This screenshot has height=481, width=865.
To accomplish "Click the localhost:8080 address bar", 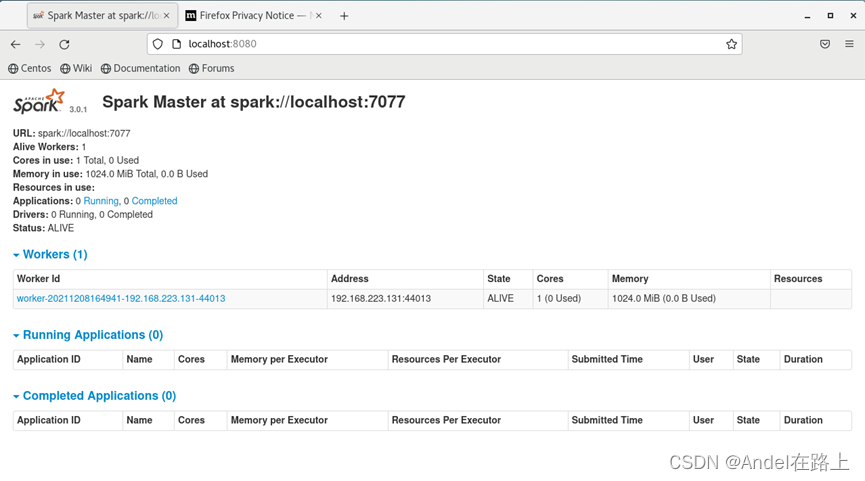I will tap(444, 44).
